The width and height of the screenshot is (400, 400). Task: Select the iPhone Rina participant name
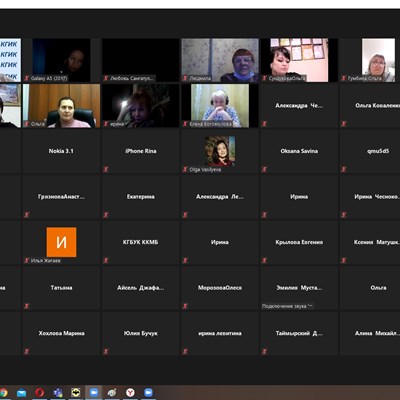point(141,151)
